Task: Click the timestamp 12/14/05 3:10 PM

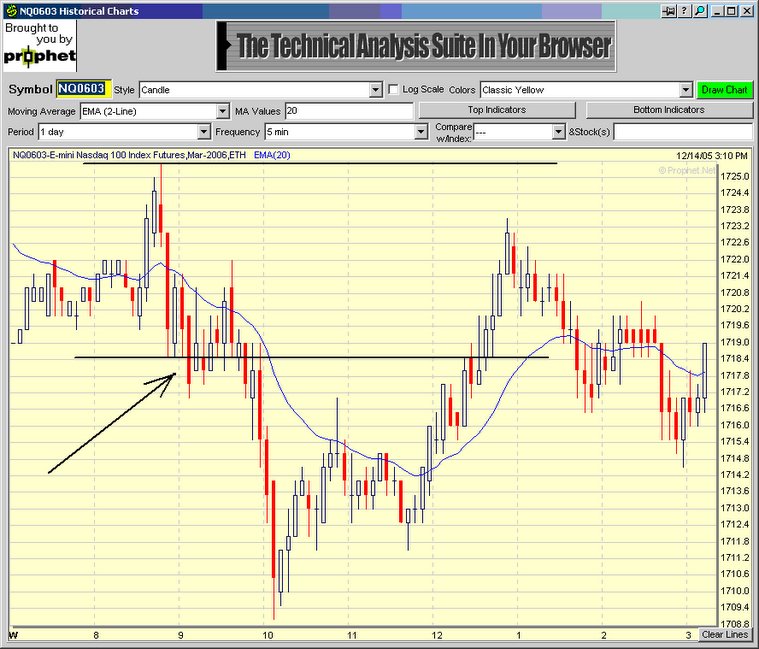Action: tap(712, 155)
